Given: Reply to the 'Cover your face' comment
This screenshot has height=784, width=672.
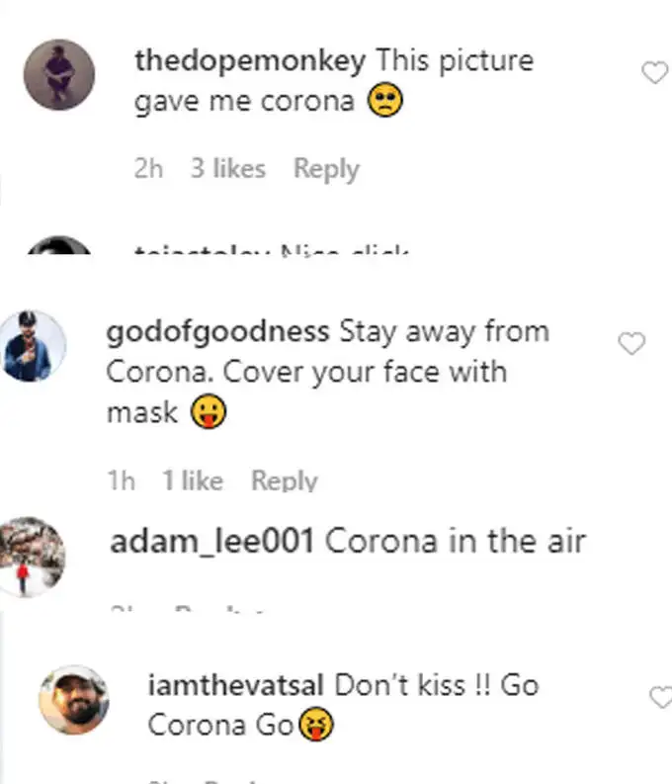Looking at the screenshot, I should pos(285,481).
